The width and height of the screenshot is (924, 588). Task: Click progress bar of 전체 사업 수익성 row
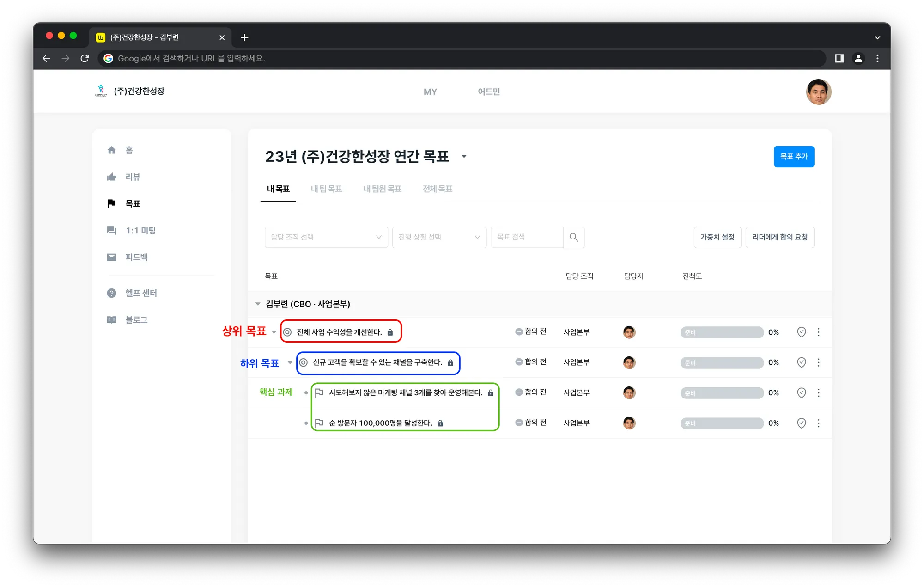722,332
